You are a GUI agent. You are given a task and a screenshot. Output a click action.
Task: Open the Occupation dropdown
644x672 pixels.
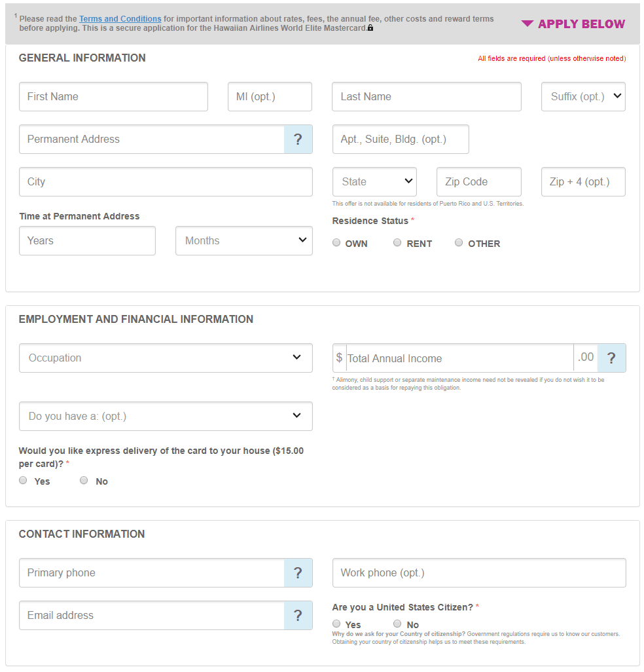pyautogui.click(x=166, y=358)
